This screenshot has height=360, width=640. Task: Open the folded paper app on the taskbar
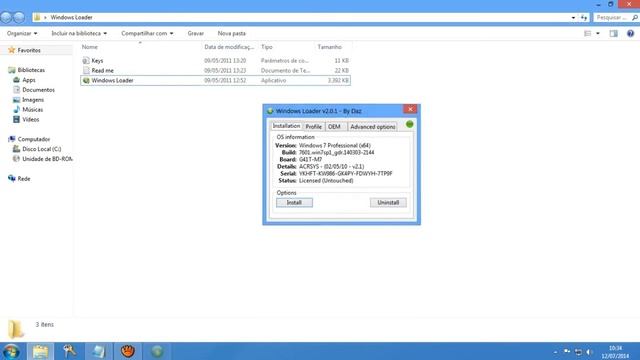click(x=98, y=351)
